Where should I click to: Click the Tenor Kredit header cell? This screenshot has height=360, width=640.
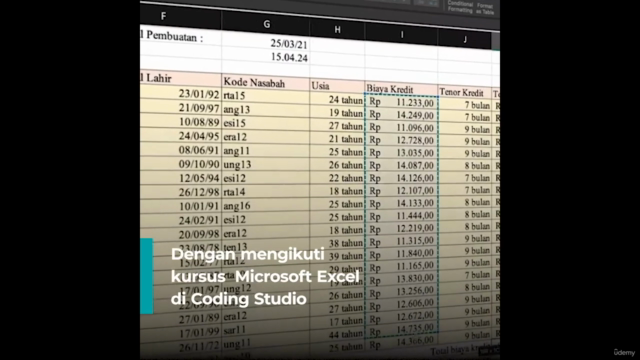465,93
